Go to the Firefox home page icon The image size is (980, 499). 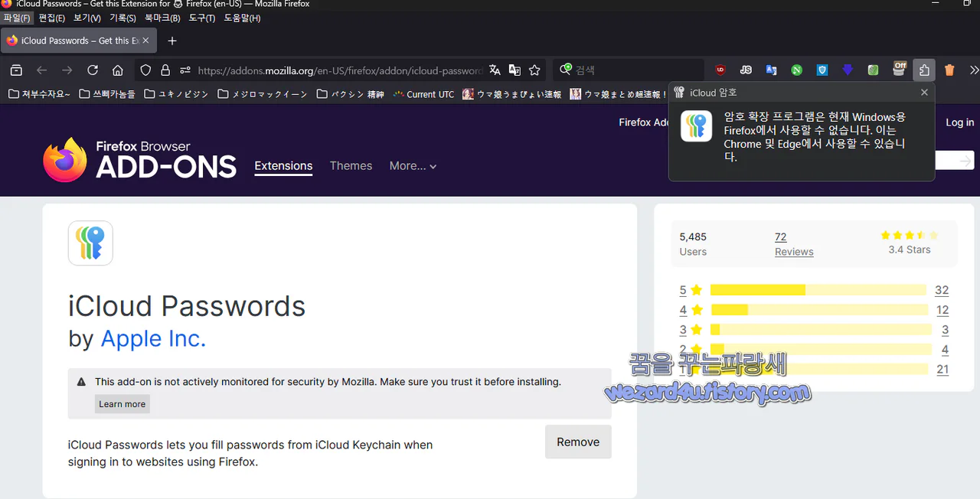point(118,70)
